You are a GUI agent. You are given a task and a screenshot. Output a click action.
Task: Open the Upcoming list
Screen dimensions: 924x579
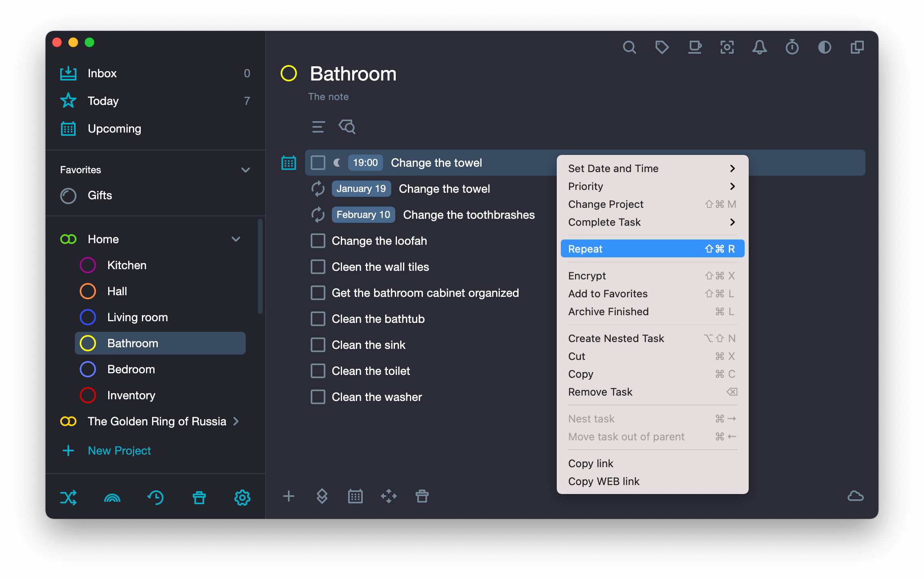pos(155,128)
